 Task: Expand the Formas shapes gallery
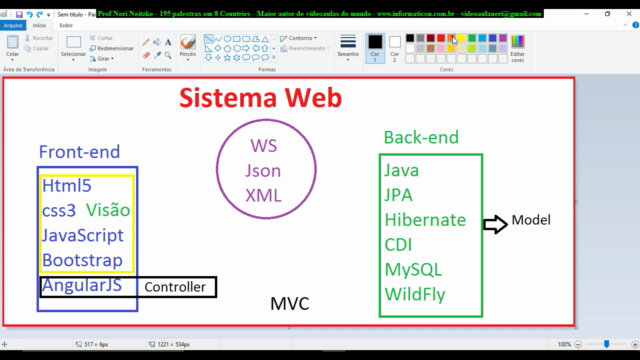point(273,58)
